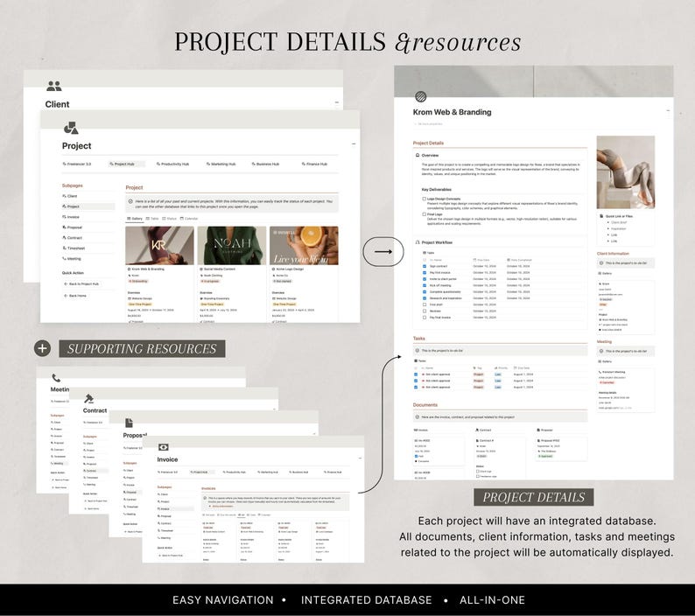Collapse the Invoice page using its dash toggle
This screenshot has width=695, height=616.
pos(360,458)
